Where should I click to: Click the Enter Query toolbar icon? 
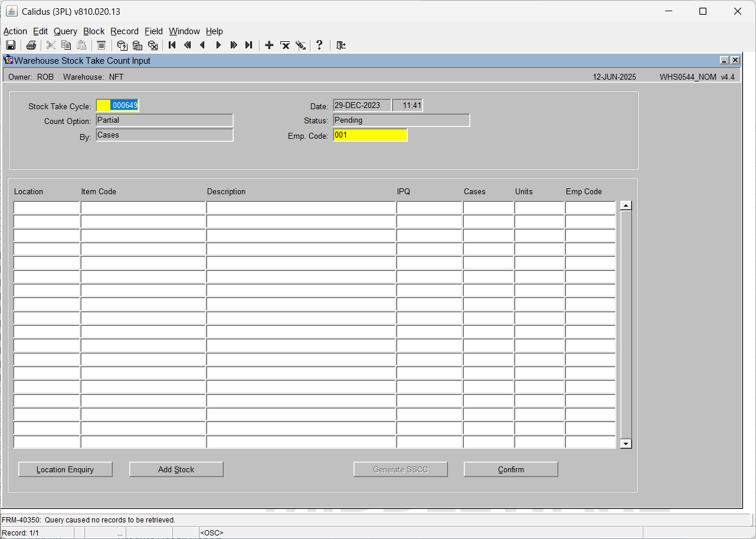[x=122, y=45]
